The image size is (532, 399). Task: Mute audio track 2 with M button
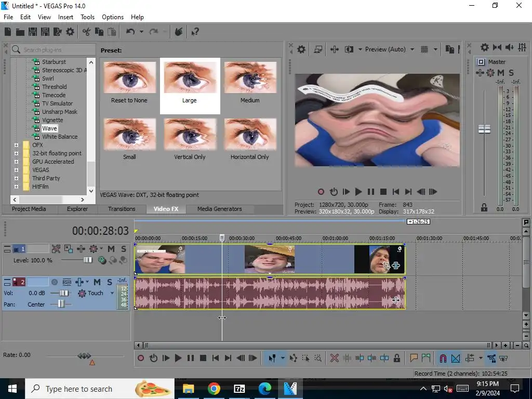tap(97, 282)
